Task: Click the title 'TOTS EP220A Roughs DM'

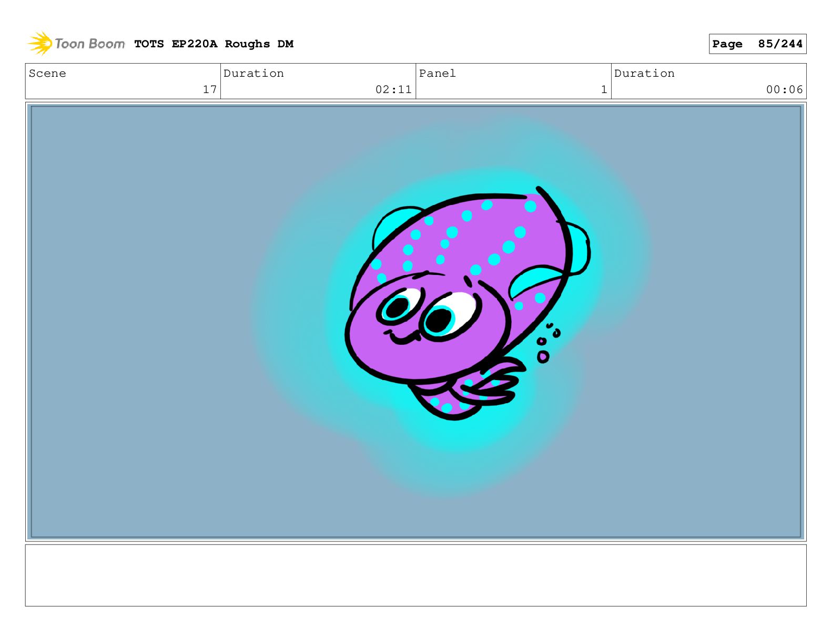Action: (214, 44)
